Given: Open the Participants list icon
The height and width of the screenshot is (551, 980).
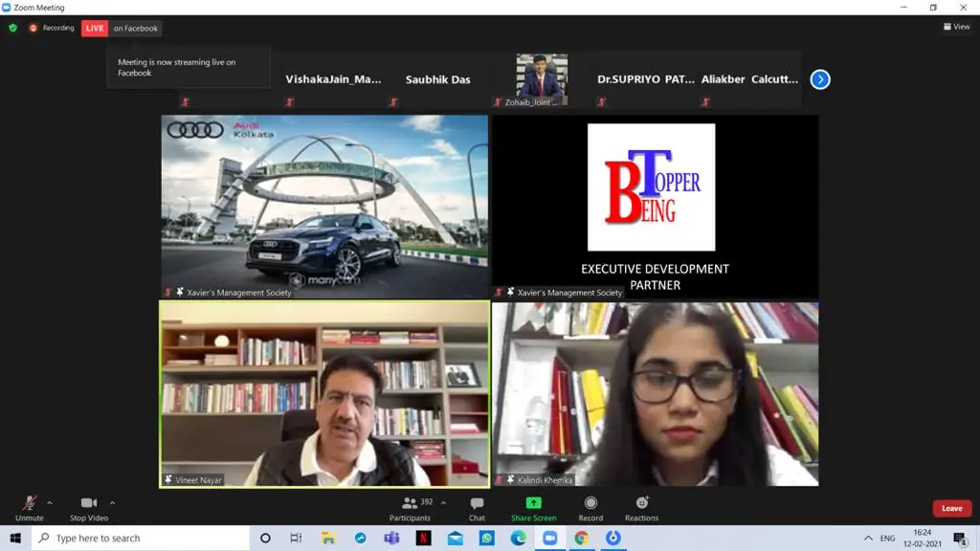Looking at the screenshot, I should 410,503.
